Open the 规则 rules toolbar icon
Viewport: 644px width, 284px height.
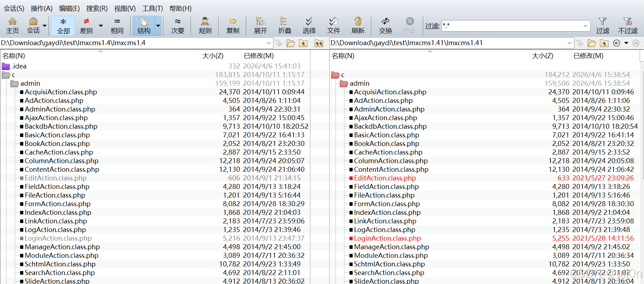205,26
